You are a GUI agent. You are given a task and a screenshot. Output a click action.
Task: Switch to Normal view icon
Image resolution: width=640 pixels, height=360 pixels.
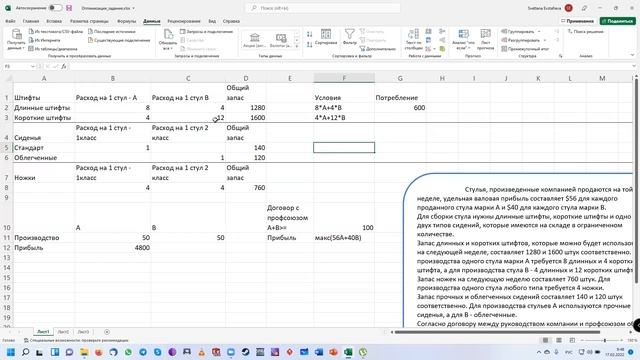coord(545,340)
